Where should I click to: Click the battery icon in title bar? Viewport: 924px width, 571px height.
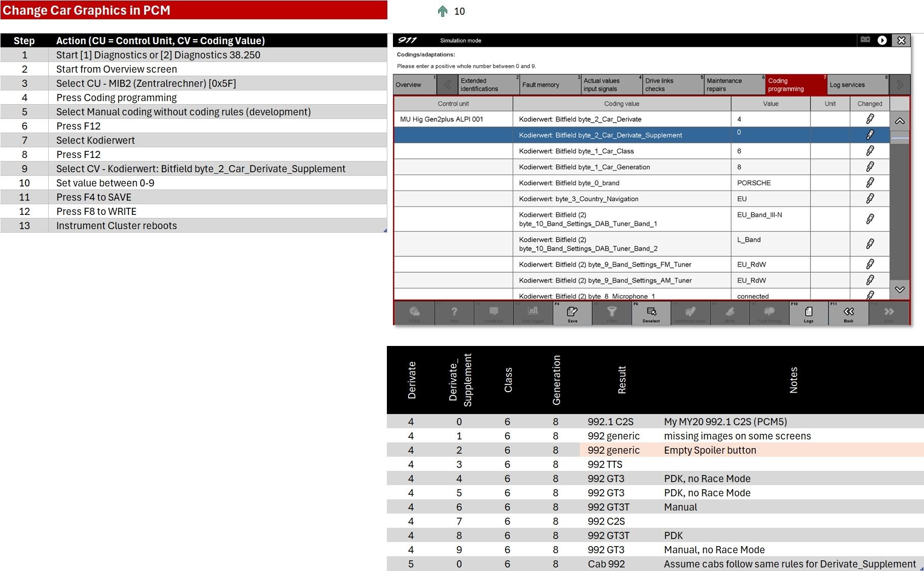click(x=866, y=40)
